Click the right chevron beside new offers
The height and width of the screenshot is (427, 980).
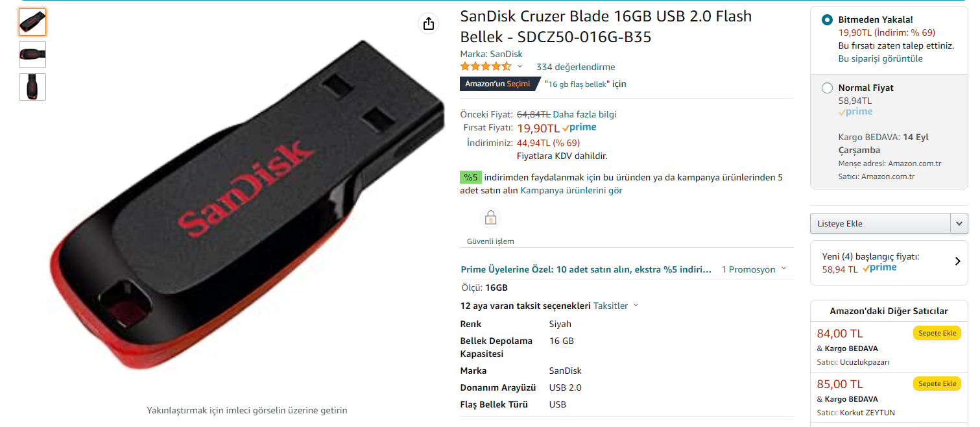(x=958, y=262)
